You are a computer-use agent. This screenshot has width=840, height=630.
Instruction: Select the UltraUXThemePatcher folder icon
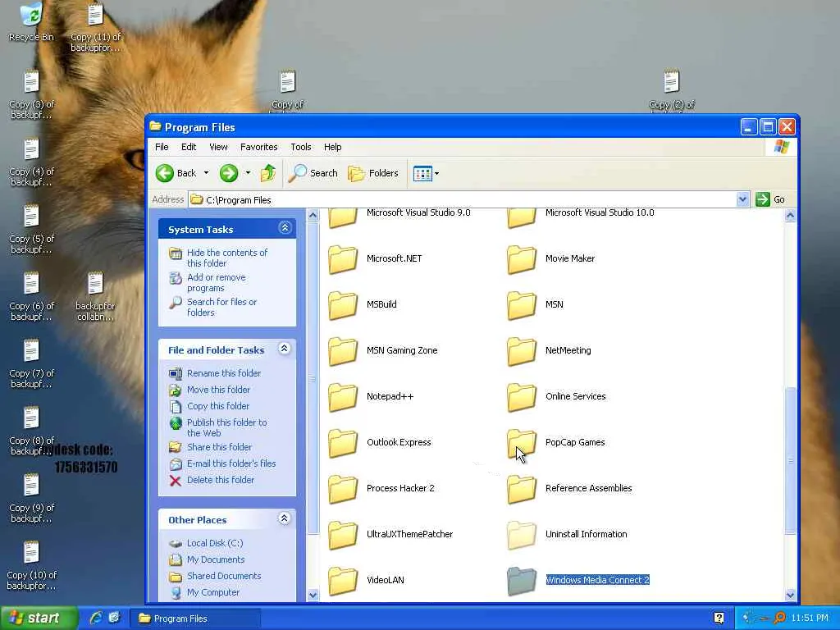coord(343,536)
